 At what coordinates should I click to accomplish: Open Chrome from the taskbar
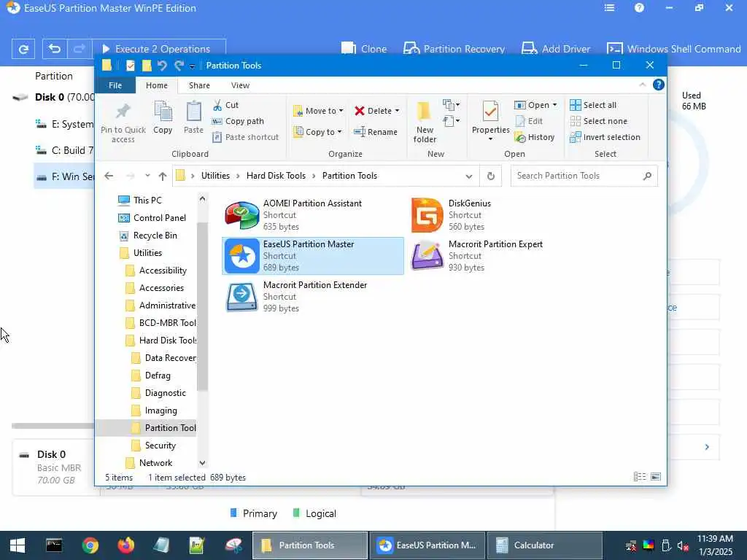coord(90,545)
